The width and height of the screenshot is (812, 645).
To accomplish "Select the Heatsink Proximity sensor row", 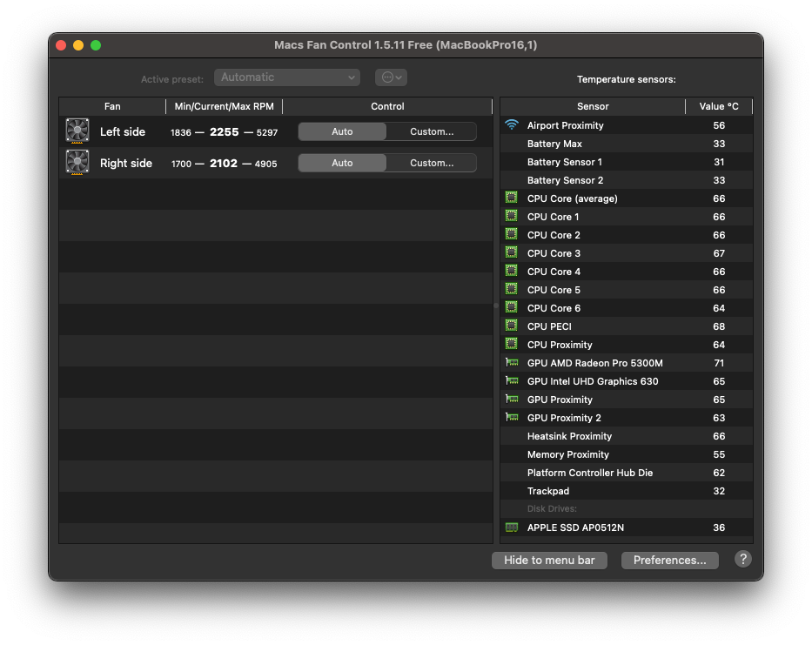I will point(627,436).
